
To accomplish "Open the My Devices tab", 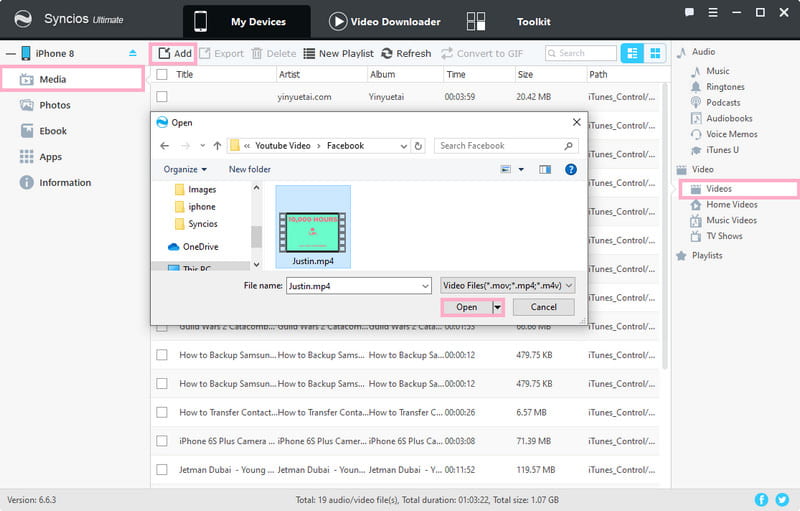I will (246, 21).
